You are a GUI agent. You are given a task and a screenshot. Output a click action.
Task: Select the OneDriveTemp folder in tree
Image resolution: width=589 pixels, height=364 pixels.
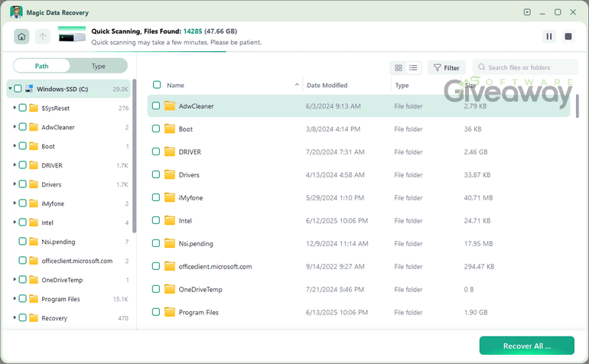pyautogui.click(x=62, y=280)
